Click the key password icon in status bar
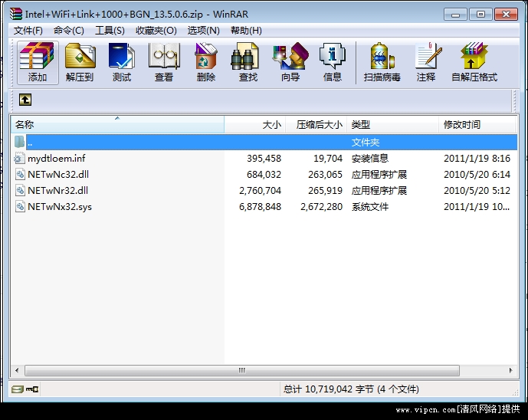528x420 pixels. click(x=32, y=389)
